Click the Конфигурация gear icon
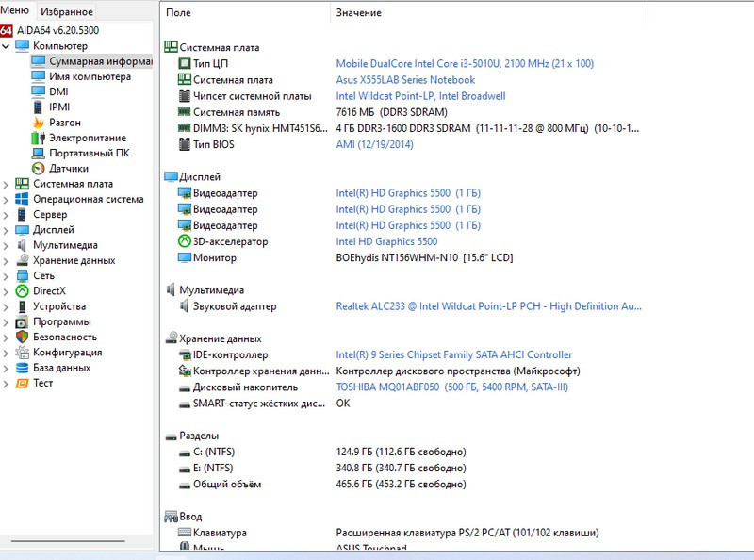This screenshot has height=560, width=754. coord(22,353)
